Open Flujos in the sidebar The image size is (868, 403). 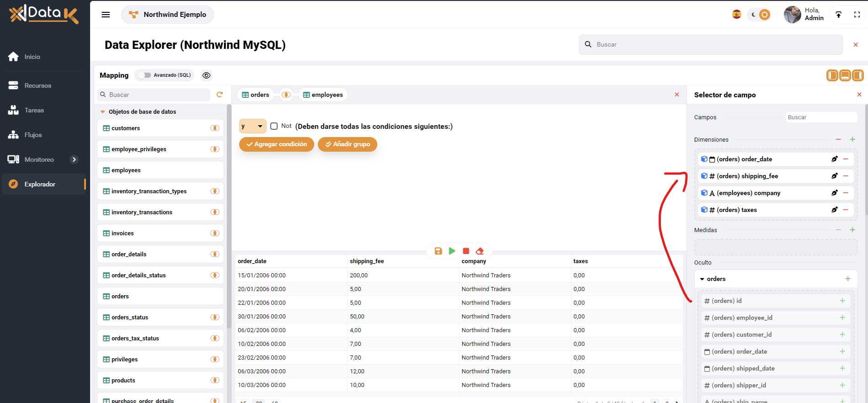(33, 135)
